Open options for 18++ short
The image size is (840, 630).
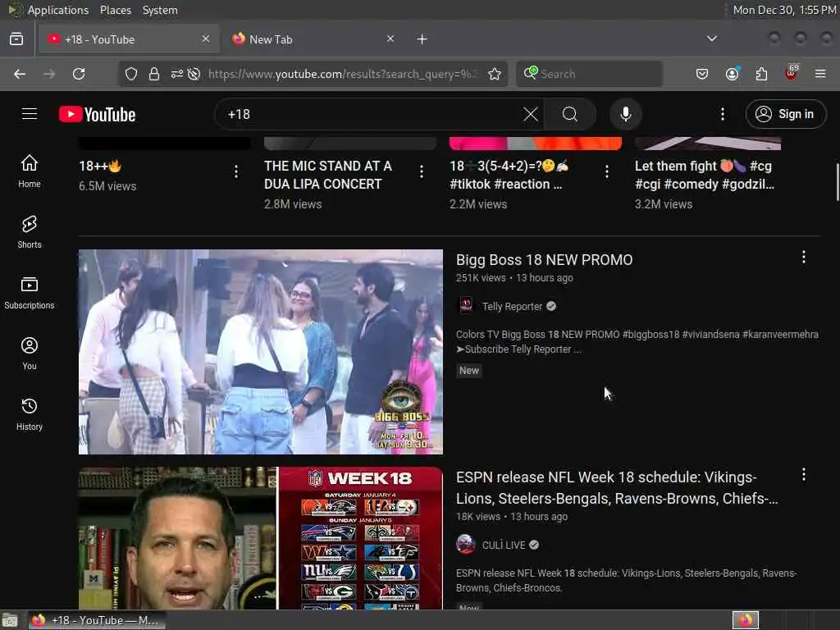[x=236, y=171]
